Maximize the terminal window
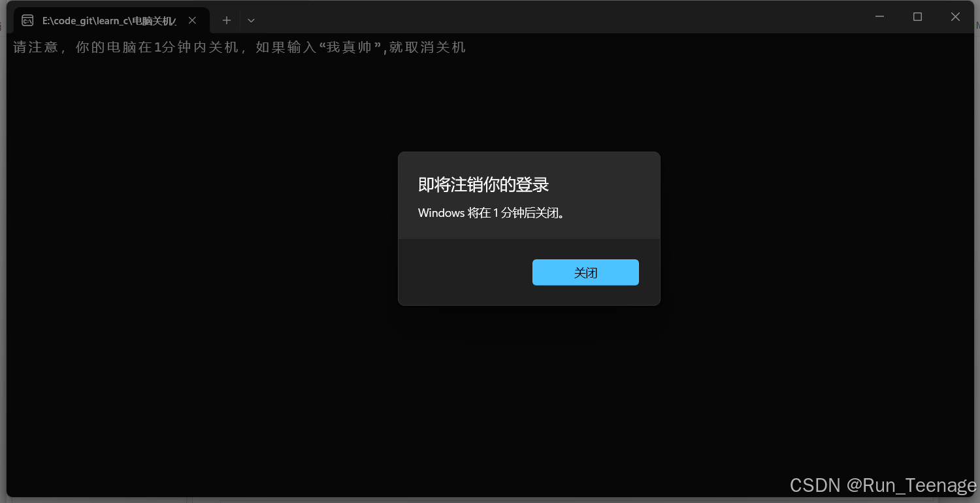 tap(917, 17)
